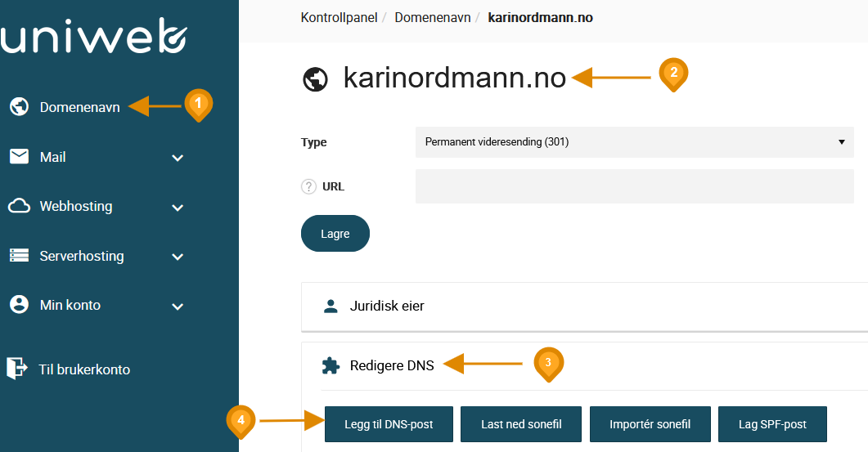Click the URL input field

[634, 186]
